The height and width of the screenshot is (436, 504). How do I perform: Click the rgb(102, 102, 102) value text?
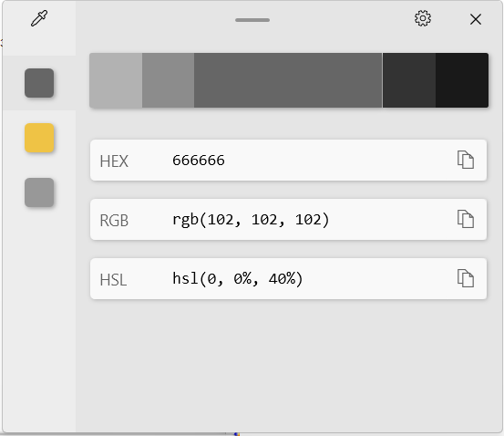(x=251, y=220)
